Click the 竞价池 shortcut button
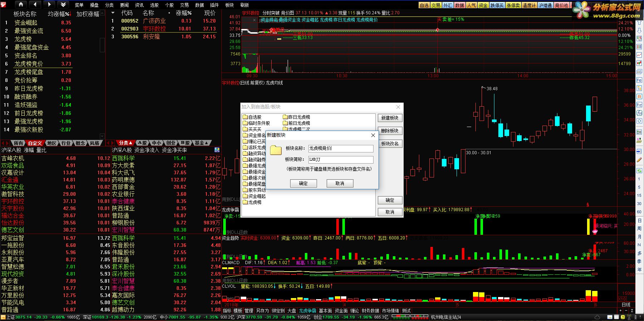The image size is (644, 321). 561,5
